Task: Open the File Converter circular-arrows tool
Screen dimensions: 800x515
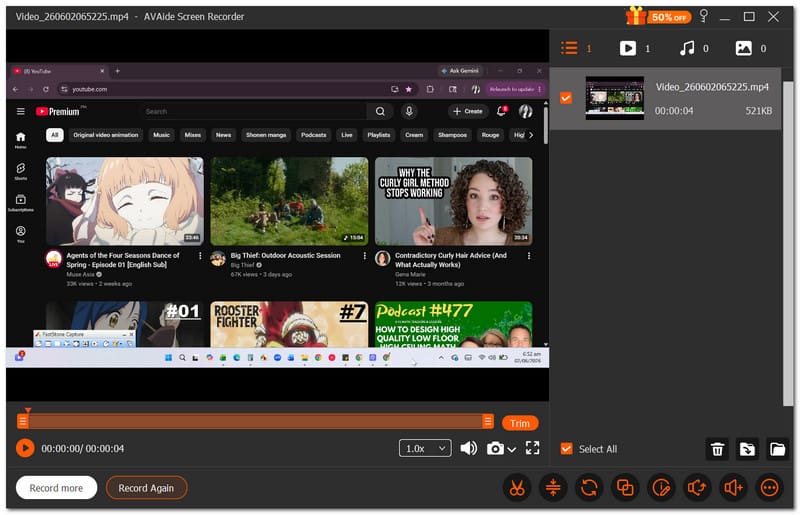Action: click(x=589, y=487)
